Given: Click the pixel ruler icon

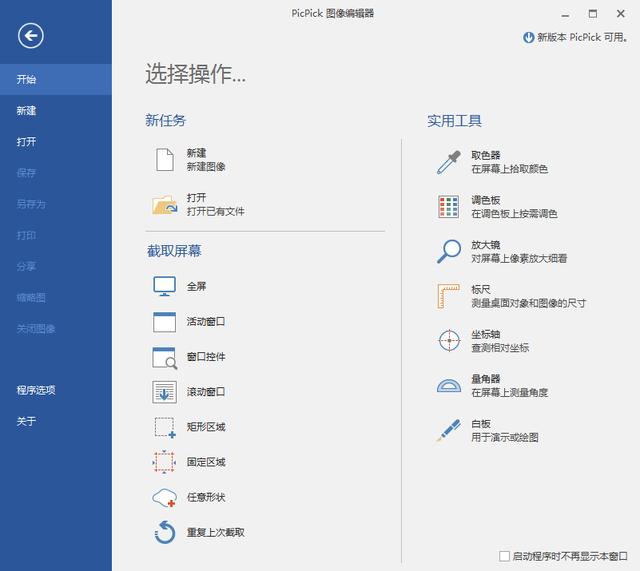Looking at the screenshot, I should [x=448, y=296].
